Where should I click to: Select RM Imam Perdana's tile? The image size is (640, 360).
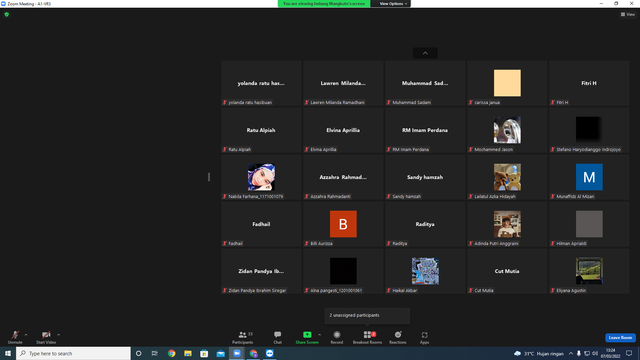pyautogui.click(x=425, y=130)
